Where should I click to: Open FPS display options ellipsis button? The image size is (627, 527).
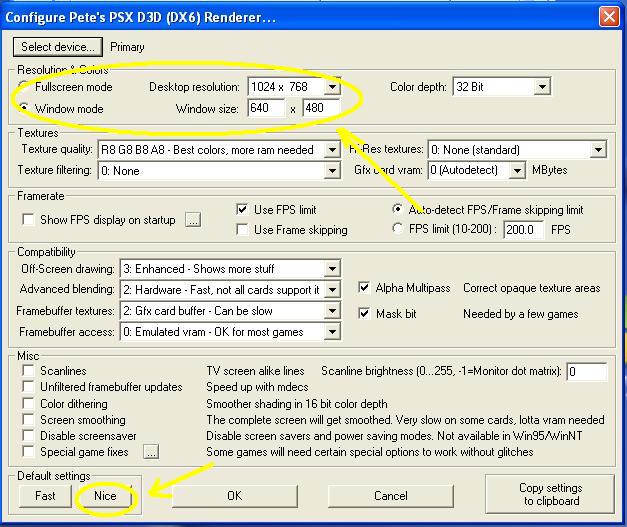click(x=193, y=220)
